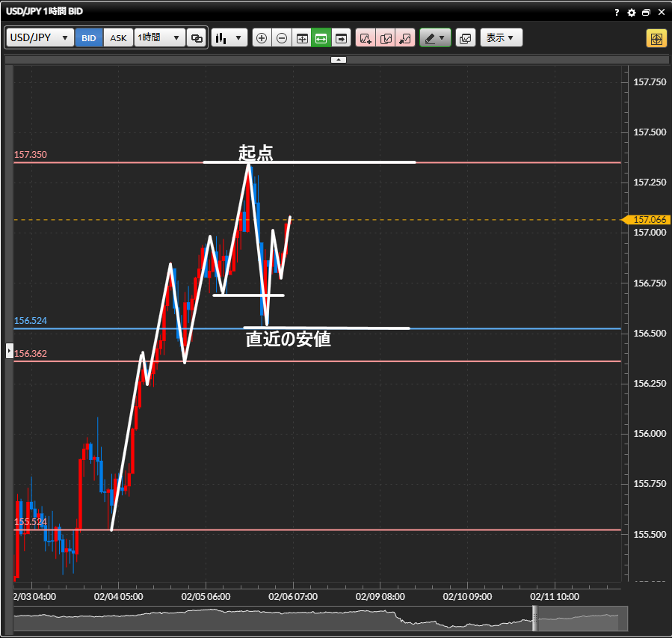
Task: Click the chart link/sync icon
Action: [x=197, y=37]
